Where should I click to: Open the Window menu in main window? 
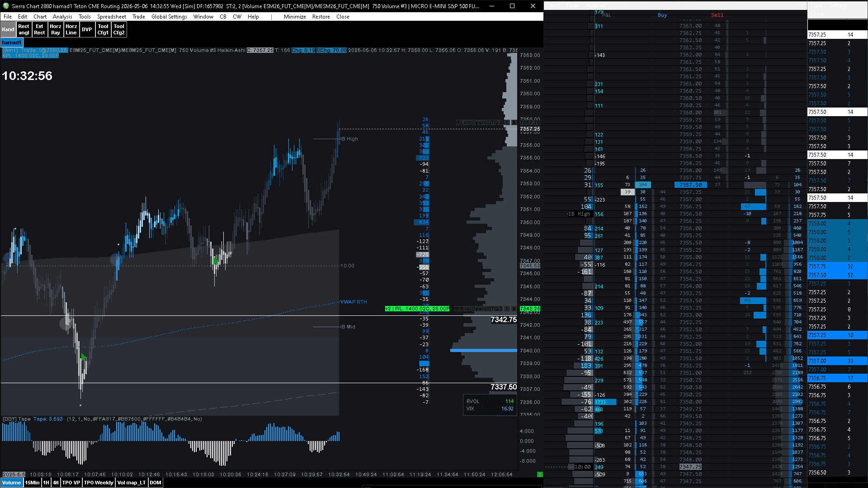(x=203, y=17)
